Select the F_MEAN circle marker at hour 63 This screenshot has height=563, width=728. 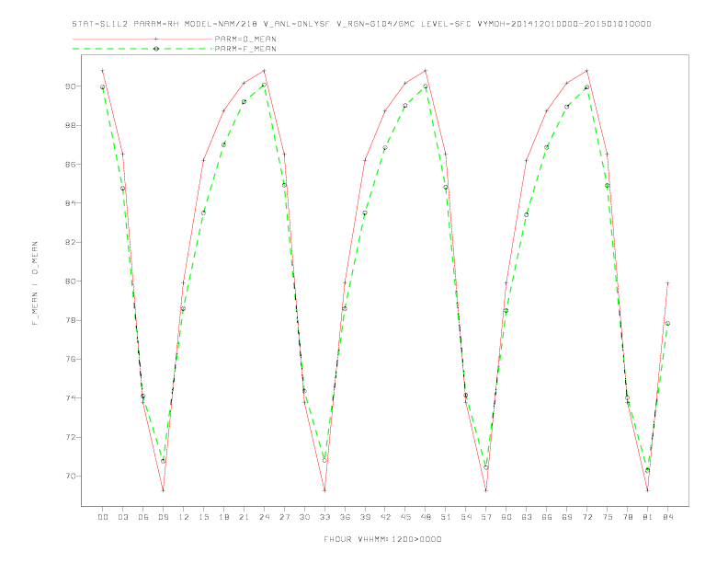[x=527, y=214]
